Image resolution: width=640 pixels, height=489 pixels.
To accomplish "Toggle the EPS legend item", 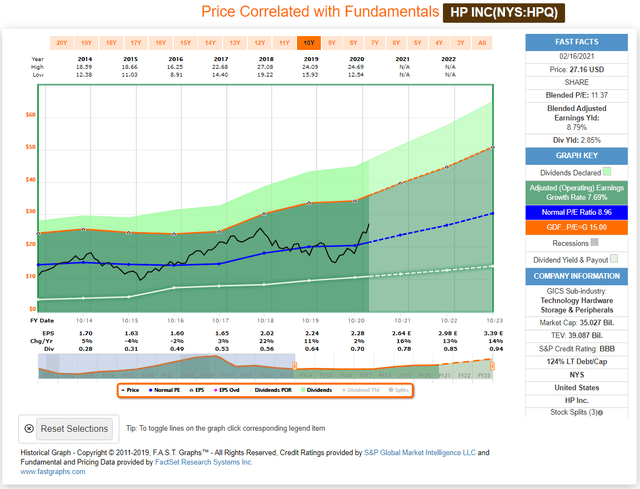I will 197,390.
